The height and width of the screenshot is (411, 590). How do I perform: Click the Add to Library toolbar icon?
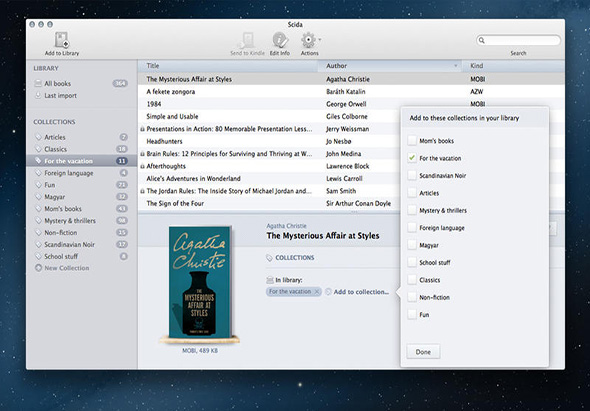point(62,40)
